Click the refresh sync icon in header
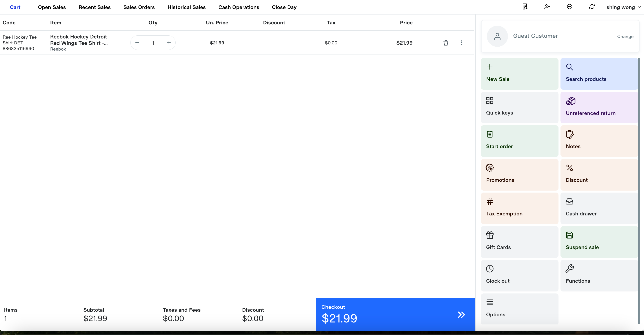The width and height of the screenshot is (644, 335). coord(592,7)
